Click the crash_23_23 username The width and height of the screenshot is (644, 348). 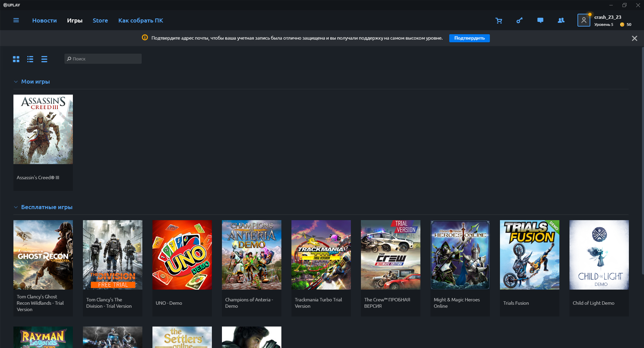pos(608,17)
